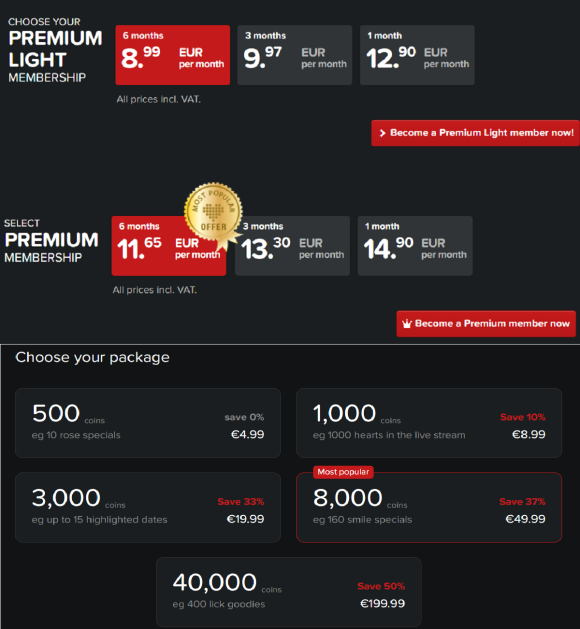Click Become a Premium member now button
The width and height of the screenshot is (580, 629).
pos(486,324)
